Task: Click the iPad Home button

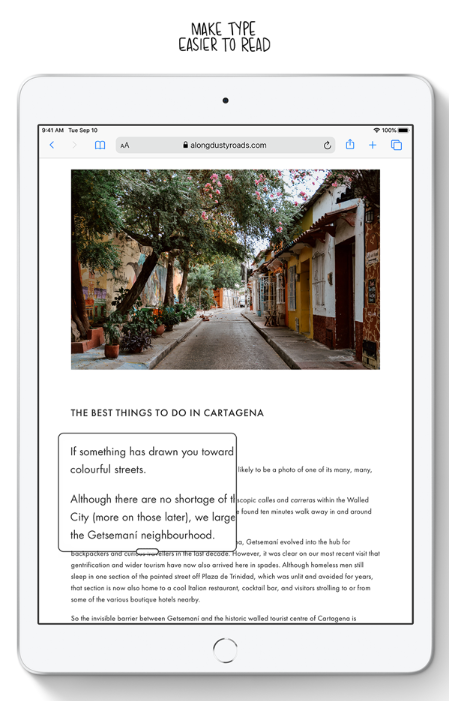Action: coord(225,650)
